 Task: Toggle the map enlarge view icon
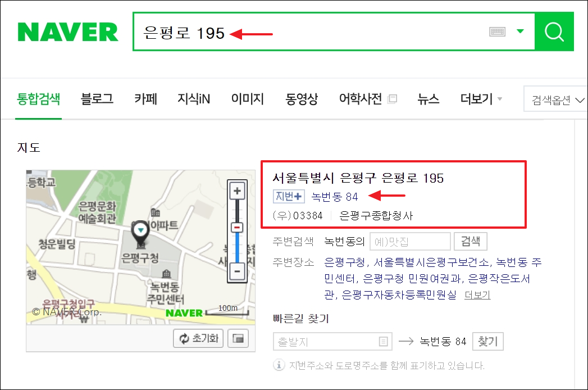click(x=238, y=338)
